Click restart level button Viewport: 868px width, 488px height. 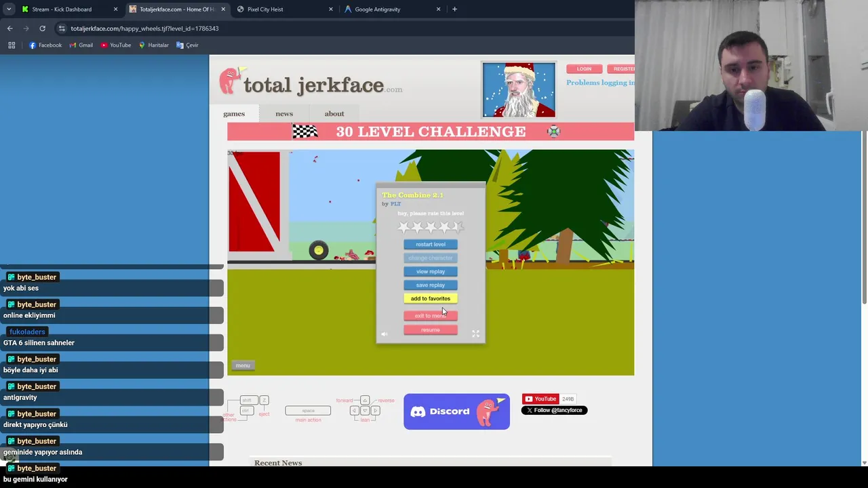point(431,244)
